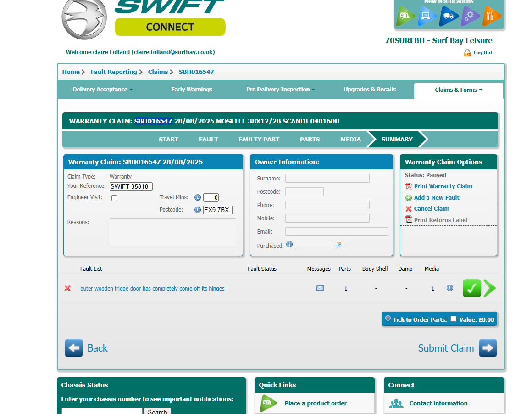Click the Log Out link
The width and height of the screenshot is (532, 414).
(x=483, y=53)
